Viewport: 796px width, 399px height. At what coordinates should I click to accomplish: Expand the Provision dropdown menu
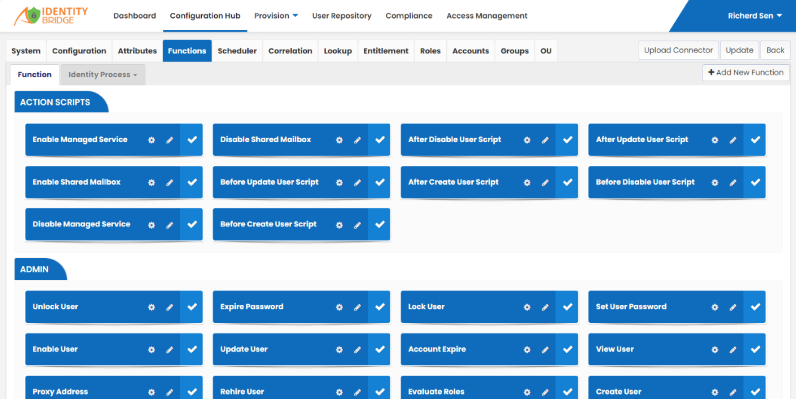[x=276, y=16]
